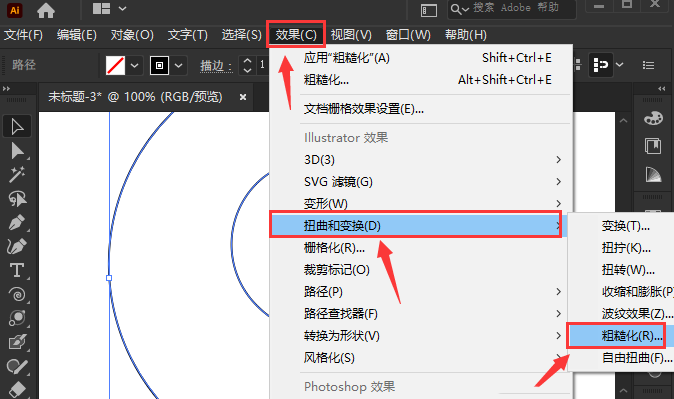674x399 pixels.
Task: Click the fill color swatch (none)
Action: [115, 65]
